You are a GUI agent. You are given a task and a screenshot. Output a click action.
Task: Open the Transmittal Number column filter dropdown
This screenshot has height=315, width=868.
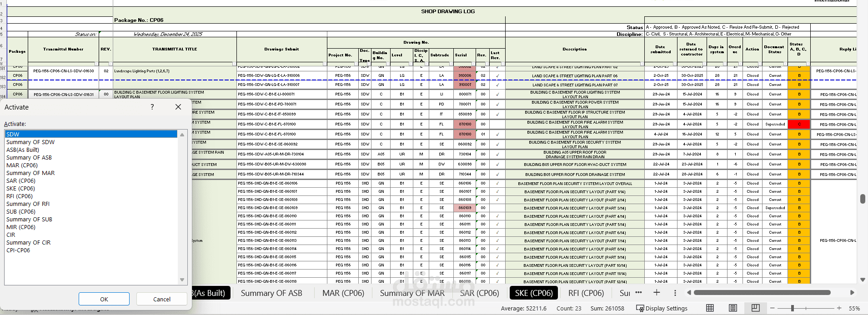pyautogui.click(x=96, y=64)
